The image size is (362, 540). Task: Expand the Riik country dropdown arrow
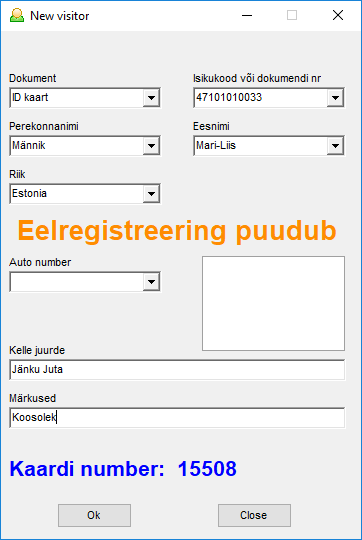point(151,194)
